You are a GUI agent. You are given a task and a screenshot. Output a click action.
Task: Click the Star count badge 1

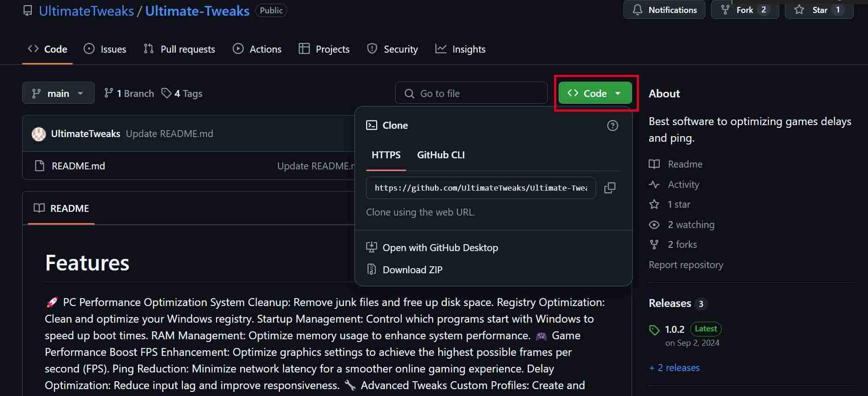click(838, 10)
